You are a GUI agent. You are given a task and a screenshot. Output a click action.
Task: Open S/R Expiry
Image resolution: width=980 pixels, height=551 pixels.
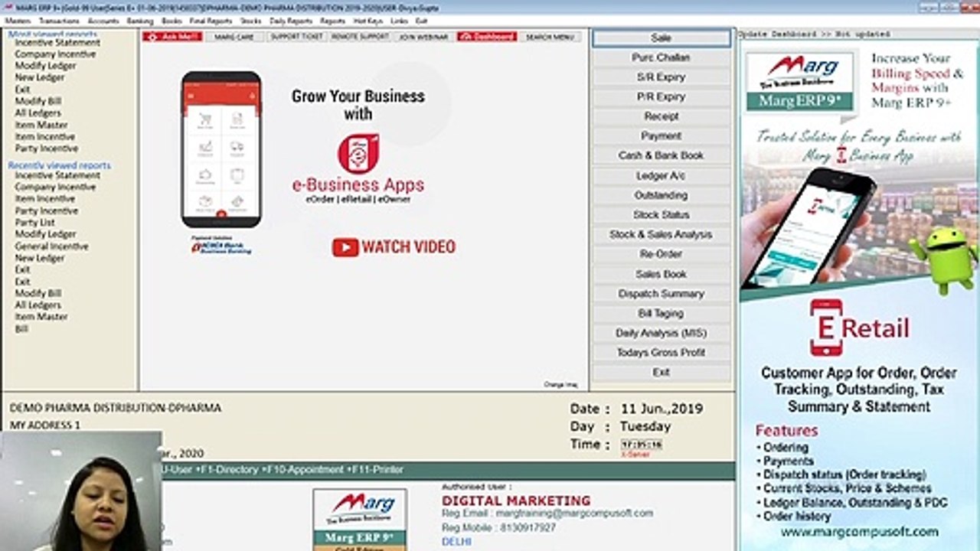(661, 77)
